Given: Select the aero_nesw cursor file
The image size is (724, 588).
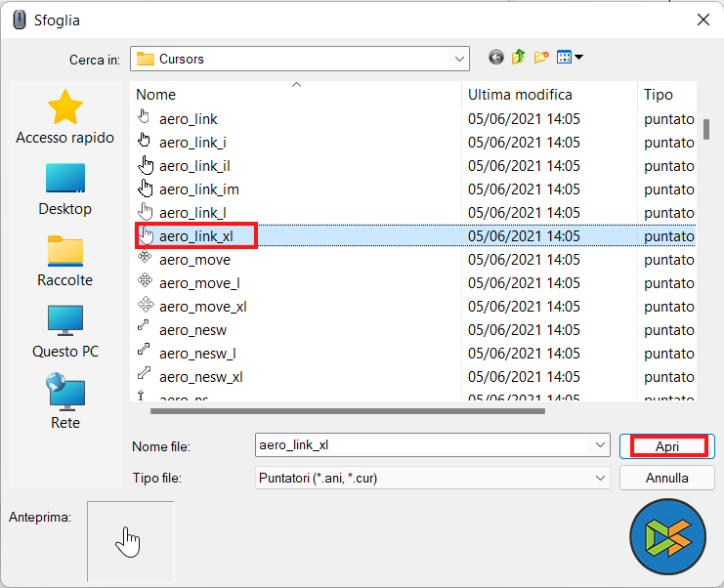Looking at the screenshot, I should [x=192, y=330].
